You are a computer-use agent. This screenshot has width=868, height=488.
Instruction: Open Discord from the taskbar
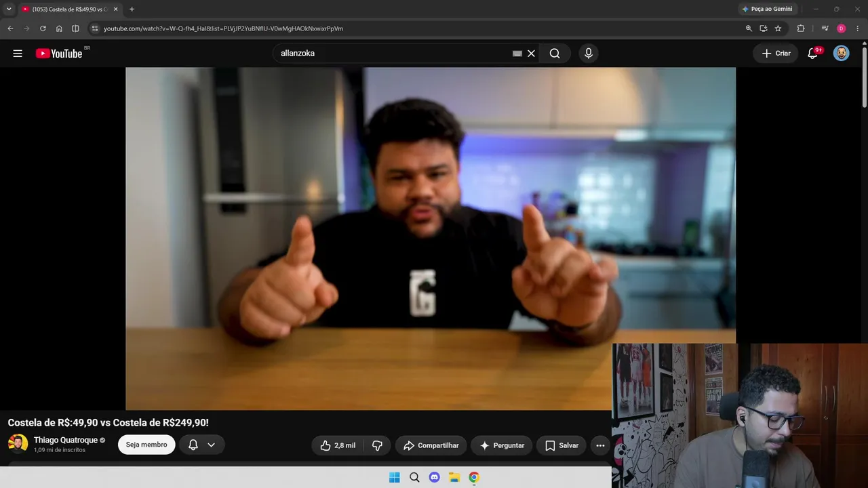tap(434, 477)
